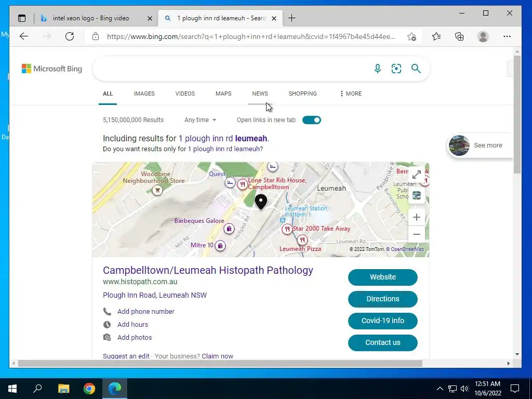Click Add phone number link

click(x=146, y=312)
